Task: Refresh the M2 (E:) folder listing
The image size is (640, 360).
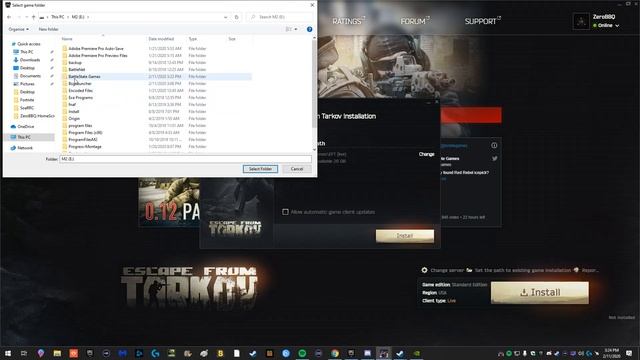Action: [236, 17]
